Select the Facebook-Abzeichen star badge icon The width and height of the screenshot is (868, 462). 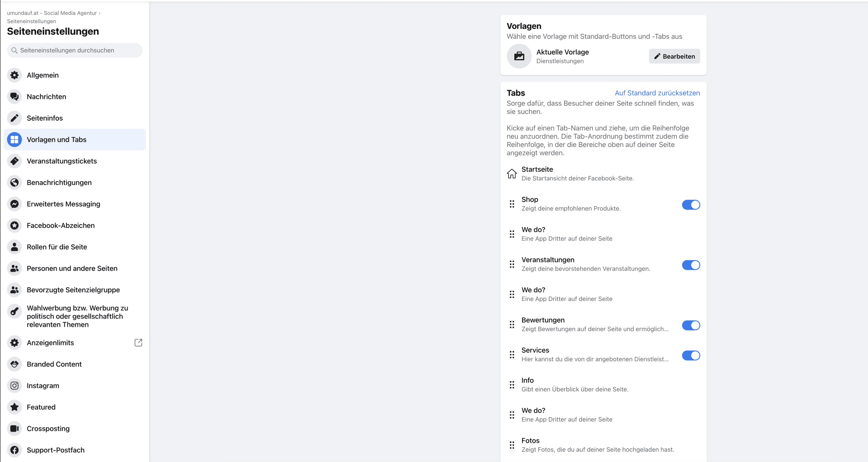[x=14, y=225]
